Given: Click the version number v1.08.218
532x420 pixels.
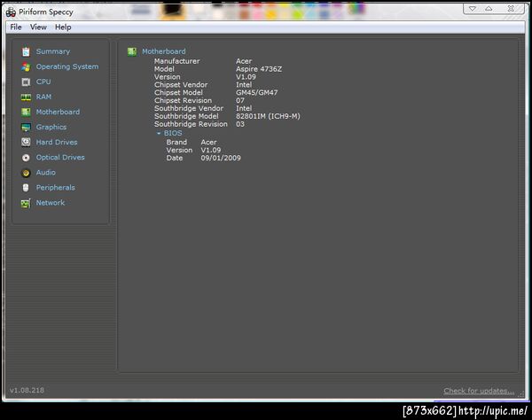Looking at the screenshot, I should 27,390.
